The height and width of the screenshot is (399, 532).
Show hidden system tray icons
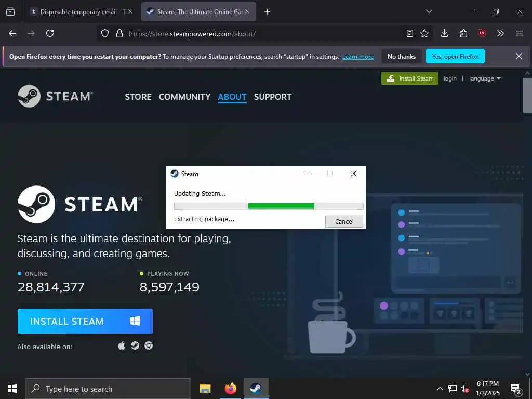(x=440, y=389)
